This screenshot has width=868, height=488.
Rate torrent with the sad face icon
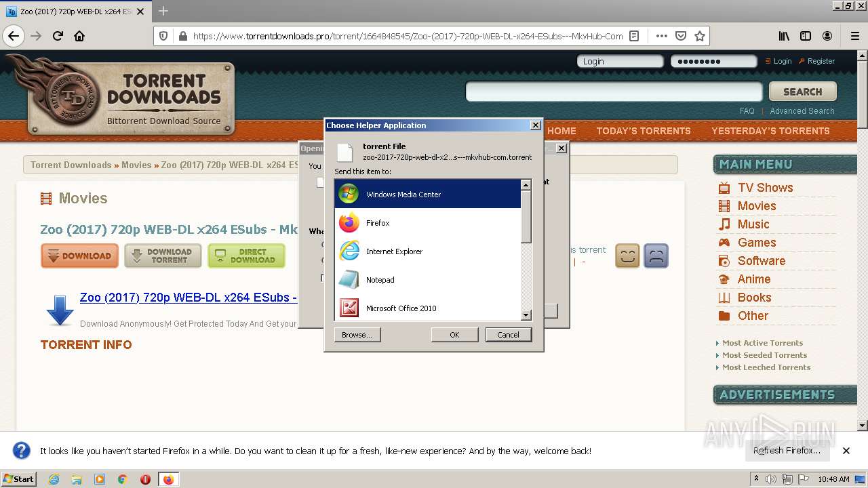point(656,256)
